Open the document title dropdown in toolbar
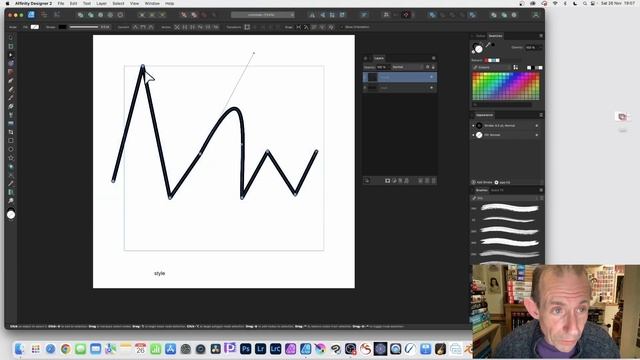Image resolution: width=640 pixels, height=360 pixels. [262, 15]
